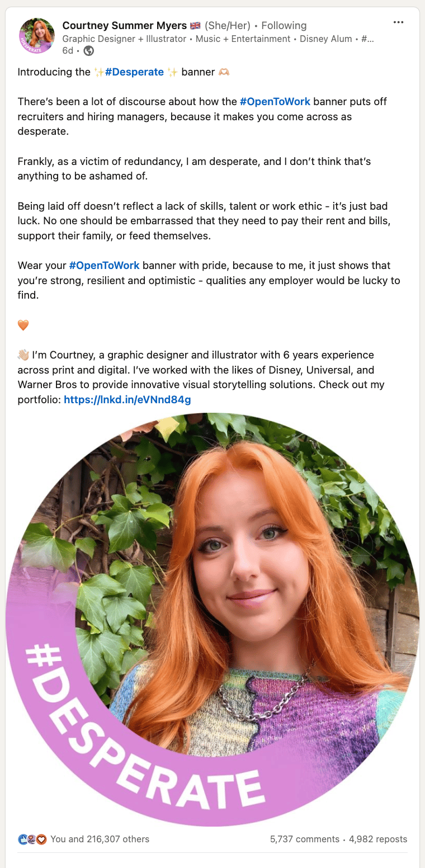Click the orange heart Love reaction icon

click(41, 839)
